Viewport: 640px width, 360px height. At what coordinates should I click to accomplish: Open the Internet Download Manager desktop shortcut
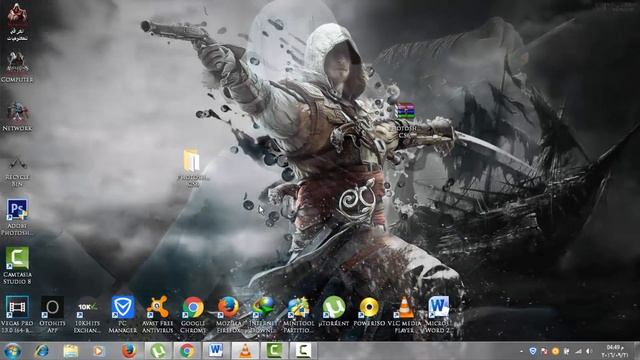[263, 314]
